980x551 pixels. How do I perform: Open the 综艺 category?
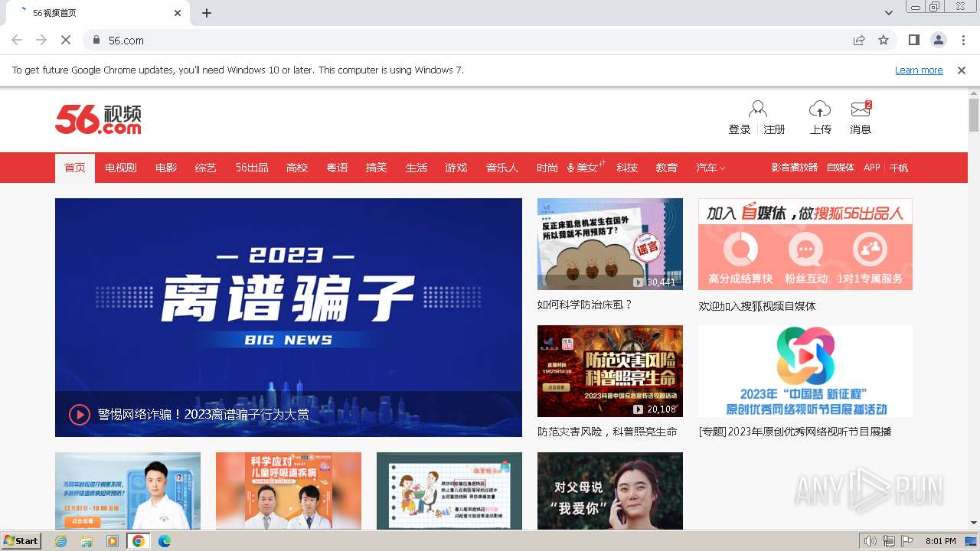(x=206, y=168)
